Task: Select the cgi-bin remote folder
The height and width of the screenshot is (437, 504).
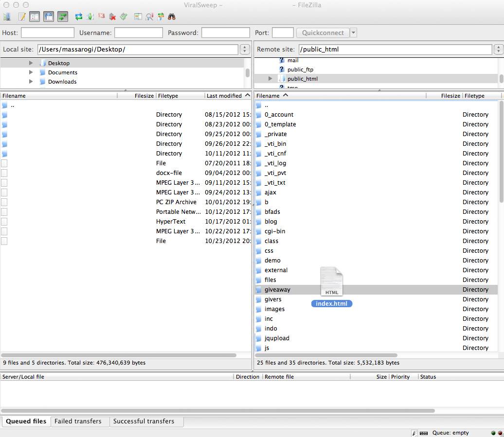Action: pyautogui.click(x=376, y=231)
